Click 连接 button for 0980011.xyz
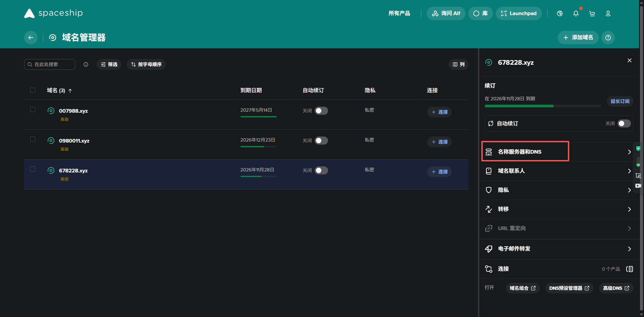The width and height of the screenshot is (644, 317). pos(439,142)
